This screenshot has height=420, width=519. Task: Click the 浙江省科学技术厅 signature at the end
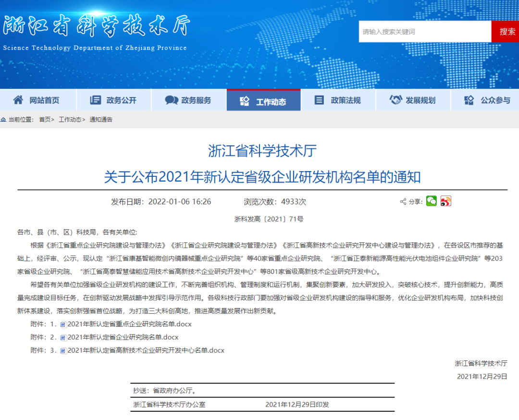pos(481,363)
